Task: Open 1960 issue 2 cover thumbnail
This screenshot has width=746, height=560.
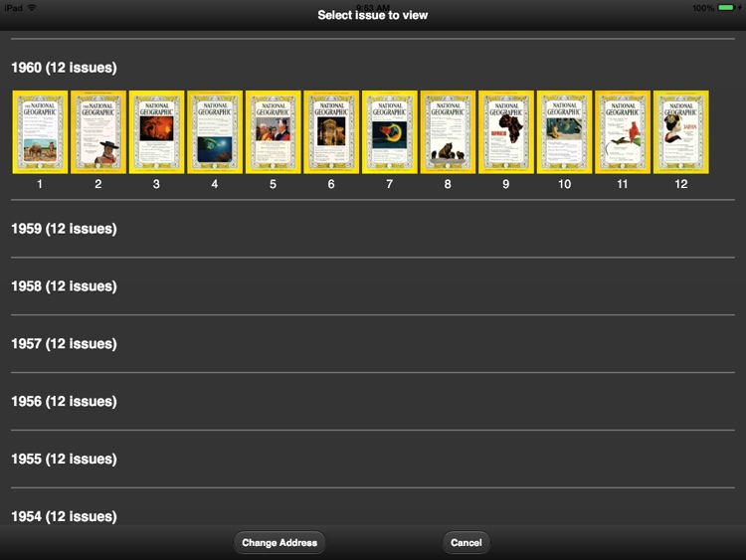Action: pos(98,131)
